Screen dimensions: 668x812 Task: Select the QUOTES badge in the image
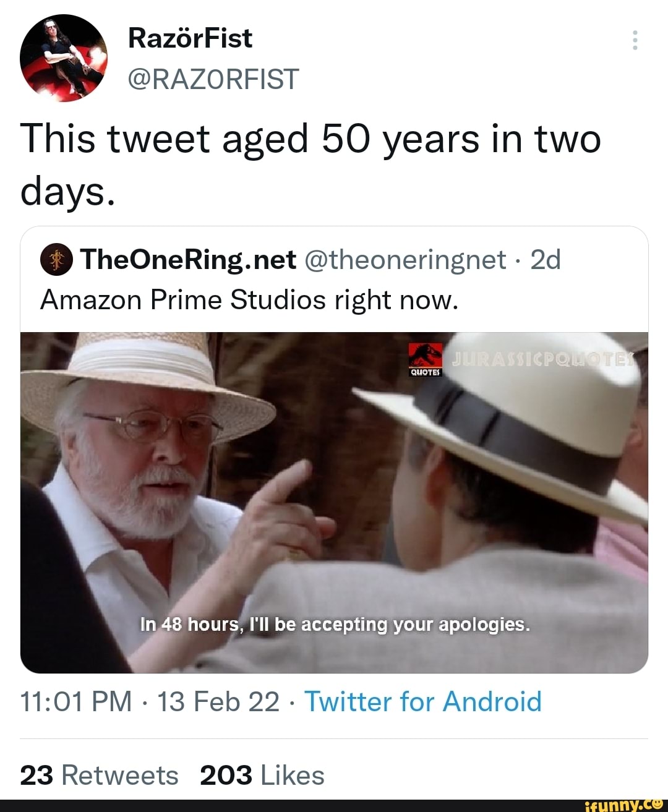click(425, 372)
